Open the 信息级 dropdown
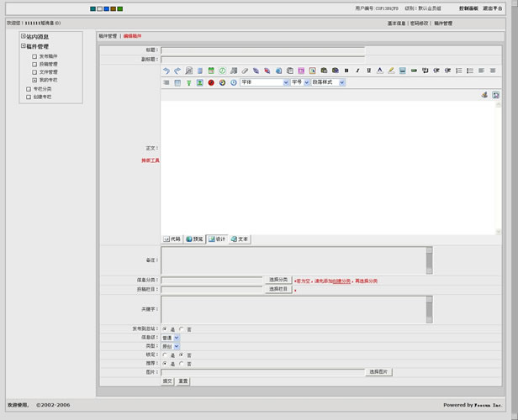Screen dimensions: 518x420 (171, 338)
